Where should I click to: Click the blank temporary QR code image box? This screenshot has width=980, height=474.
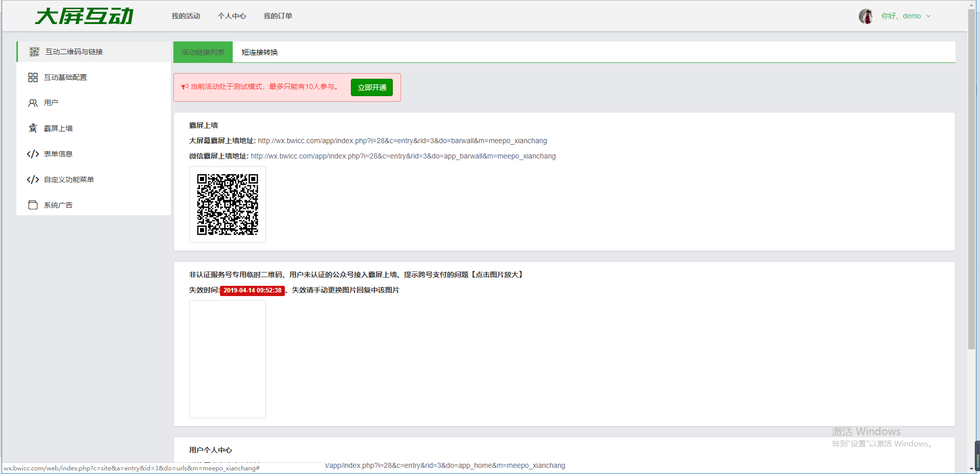coord(228,359)
